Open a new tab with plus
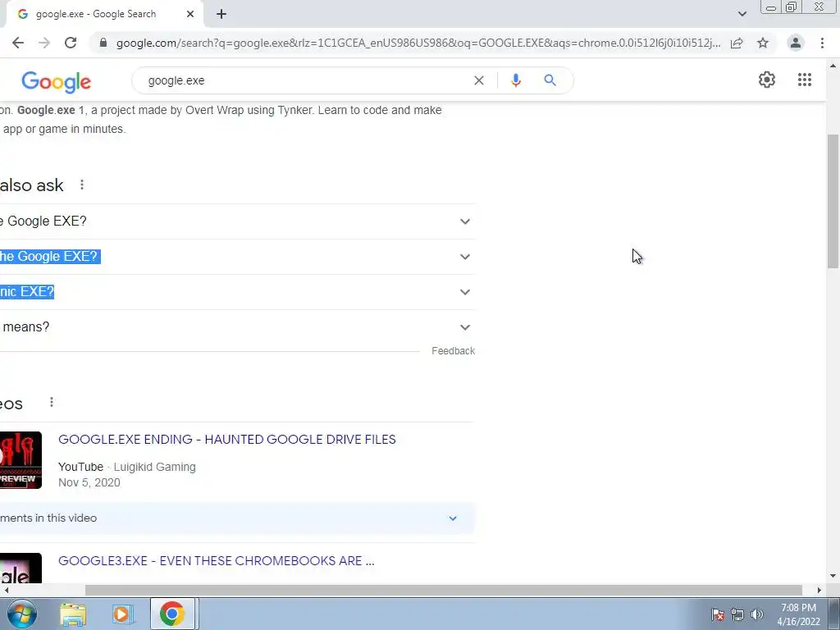Image resolution: width=840 pixels, height=630 pixels. click(x=221, y=14)
